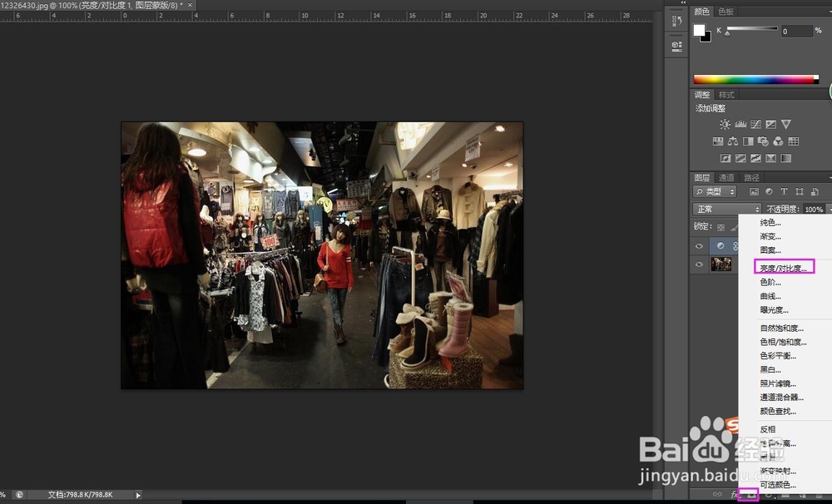The image size is (832, 504).
Task: Toggle lock transparent pixels option
Action: (x=719, y=226)
